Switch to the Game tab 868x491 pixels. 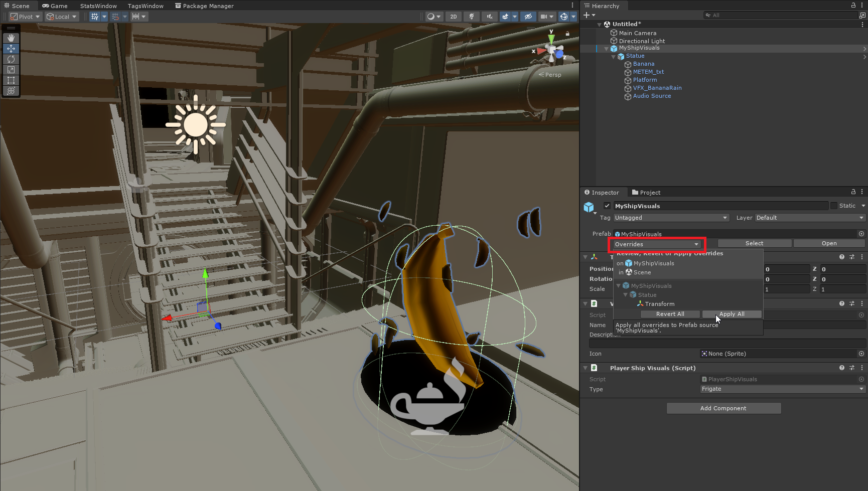pyautogui.click(x=55, y=6)
